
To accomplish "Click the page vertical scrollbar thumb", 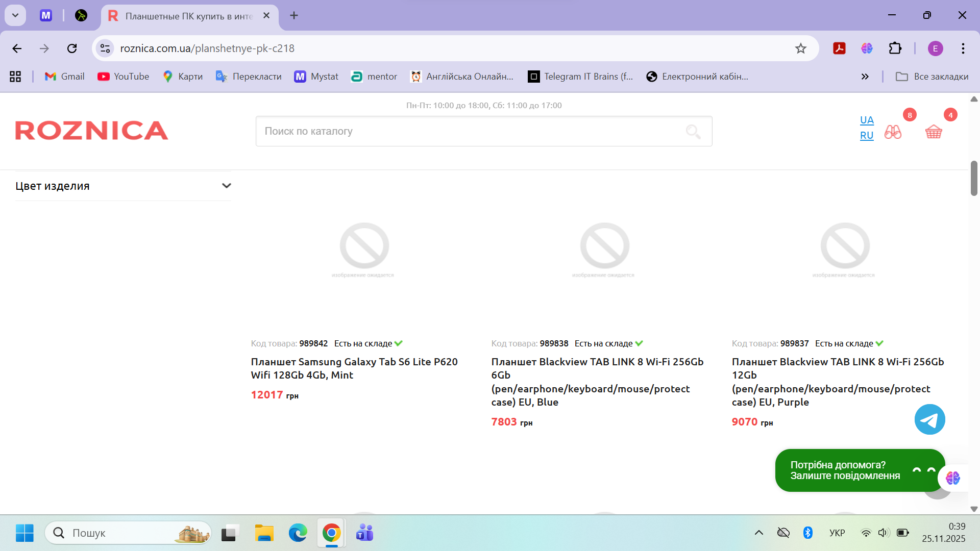I will click(974, 178).
